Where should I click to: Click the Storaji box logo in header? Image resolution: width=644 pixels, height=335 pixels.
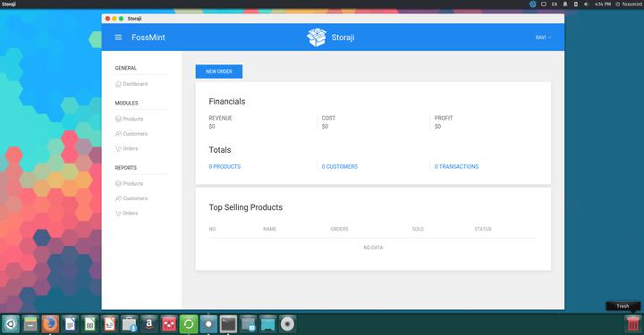click(x=317, y=38)
